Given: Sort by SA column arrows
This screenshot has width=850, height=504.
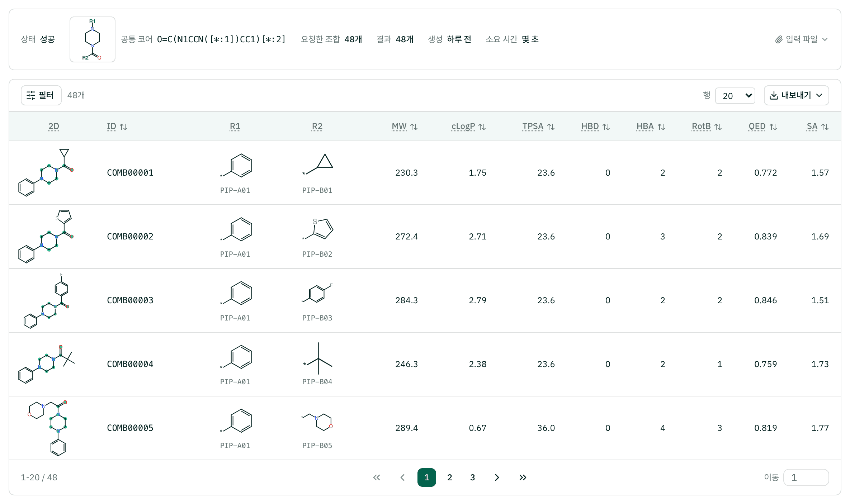Looking at the screenshot, I should point(825,127).
